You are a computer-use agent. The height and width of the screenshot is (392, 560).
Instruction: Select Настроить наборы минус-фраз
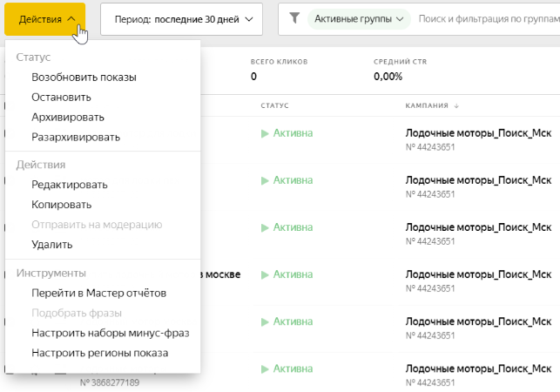pyautogui.click(x=110, y=333)
